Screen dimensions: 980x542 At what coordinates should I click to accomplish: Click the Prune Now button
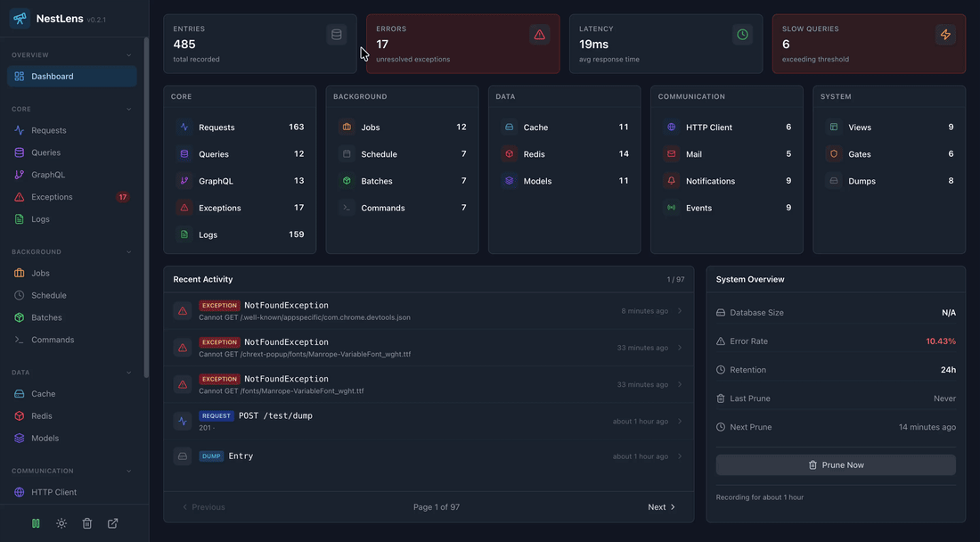coord(836,464)
